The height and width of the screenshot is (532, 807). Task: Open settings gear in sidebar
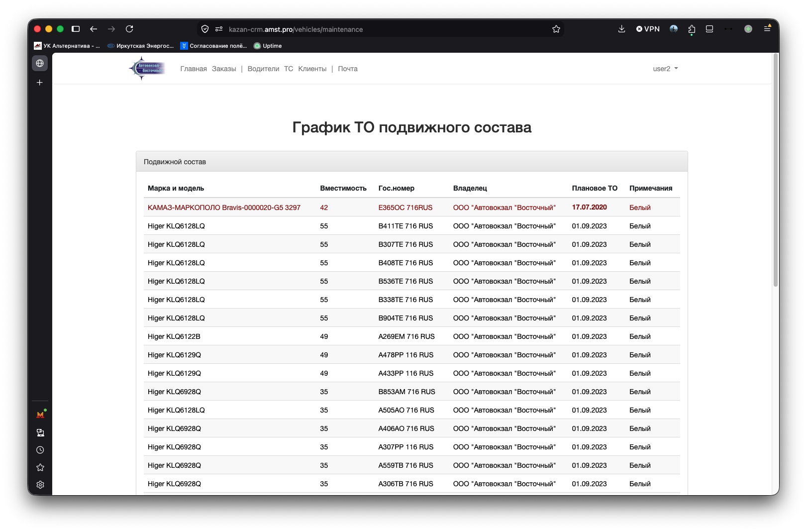[40, 485]
